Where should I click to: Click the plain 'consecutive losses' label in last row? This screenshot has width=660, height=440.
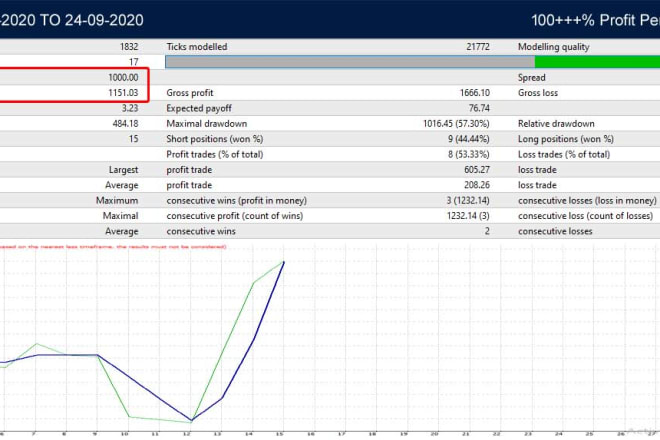(x=555, y=231)
